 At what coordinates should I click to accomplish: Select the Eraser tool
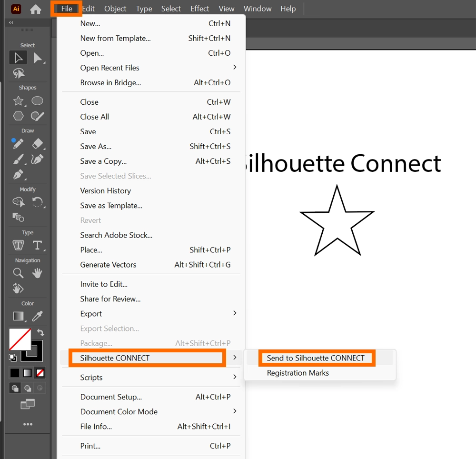point(37,144)
